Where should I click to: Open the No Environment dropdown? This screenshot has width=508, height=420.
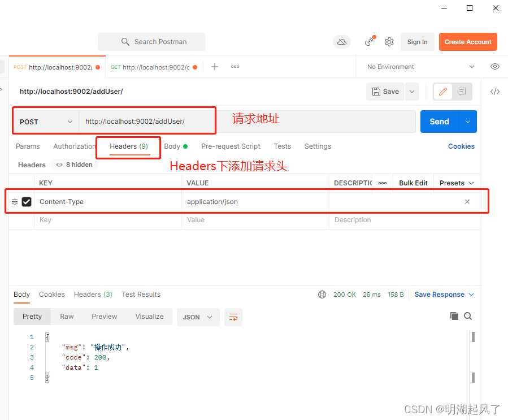point(420,67)
